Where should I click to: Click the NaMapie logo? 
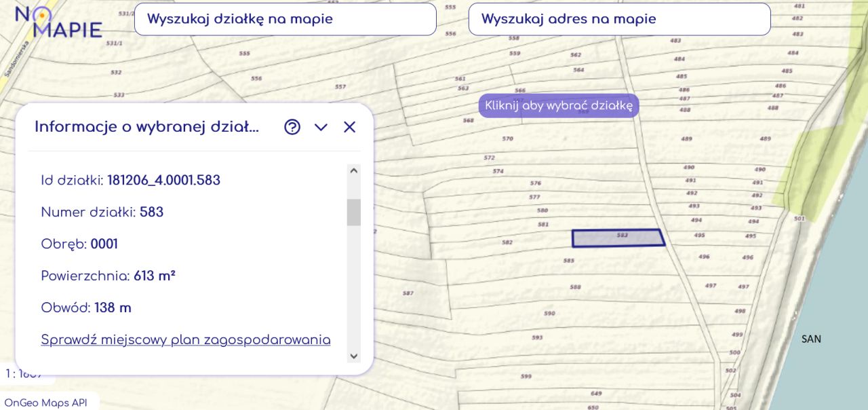pos(58,22)
